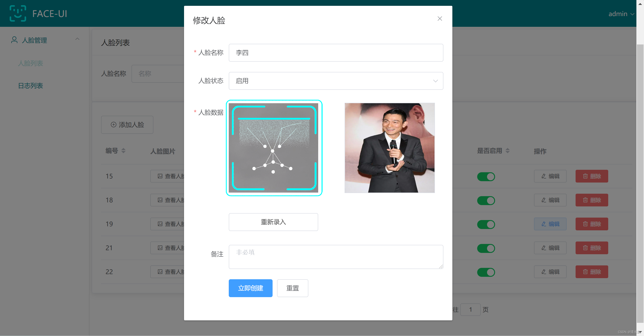644x336 pixels.
Task: Click 立即创建 submit button
Action: (250, 288)
